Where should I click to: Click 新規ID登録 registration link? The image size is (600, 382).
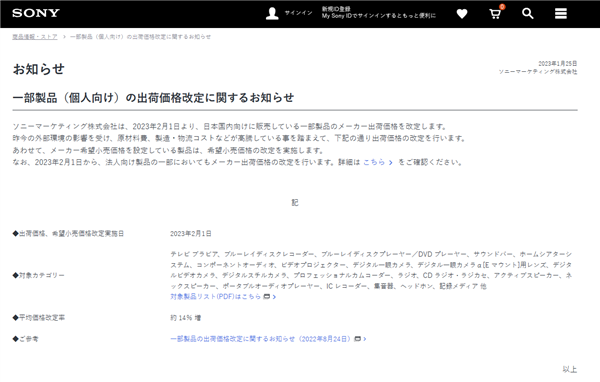pos(336,9)
